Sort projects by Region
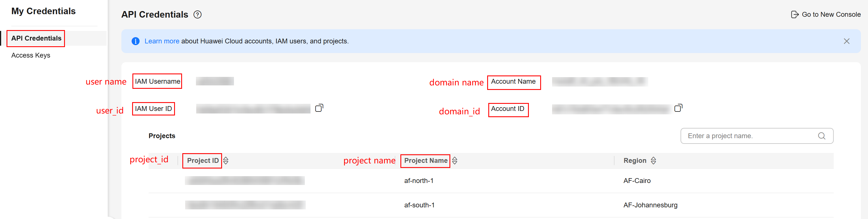The height and width of the screenshot is (219, 868). tap(653, 161)
